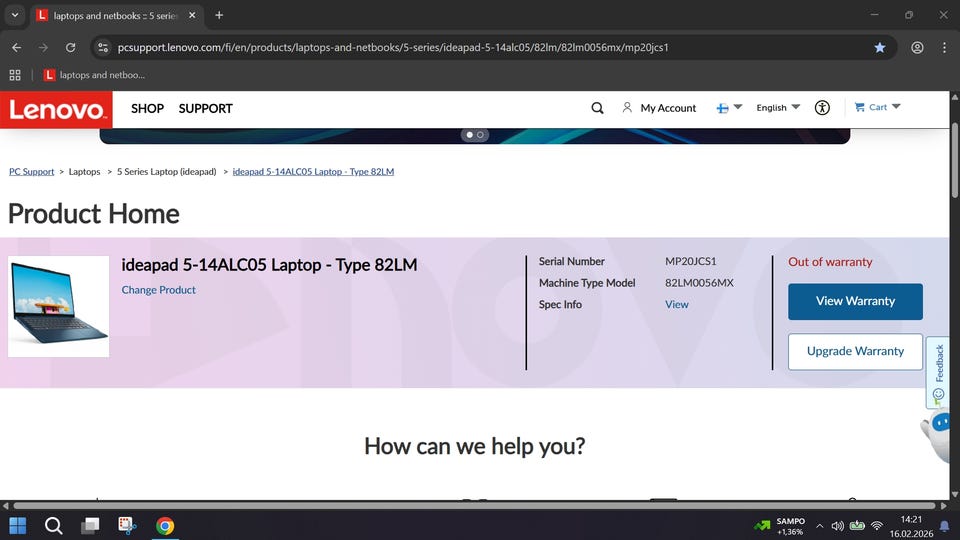960x540 pixels.
Task: Open Windows taskbar search
Action: click(53, 525)
